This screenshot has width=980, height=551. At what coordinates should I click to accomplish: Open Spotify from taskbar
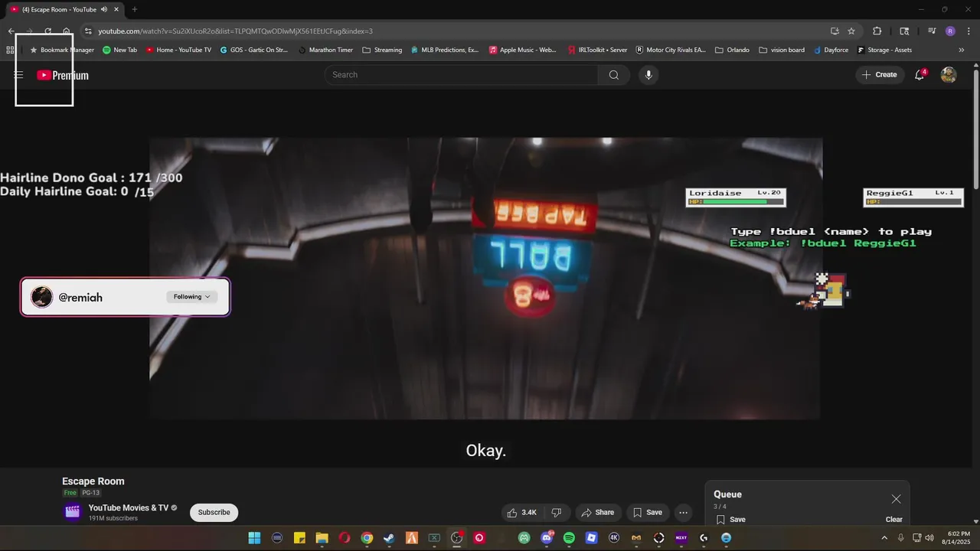[569, 538]
